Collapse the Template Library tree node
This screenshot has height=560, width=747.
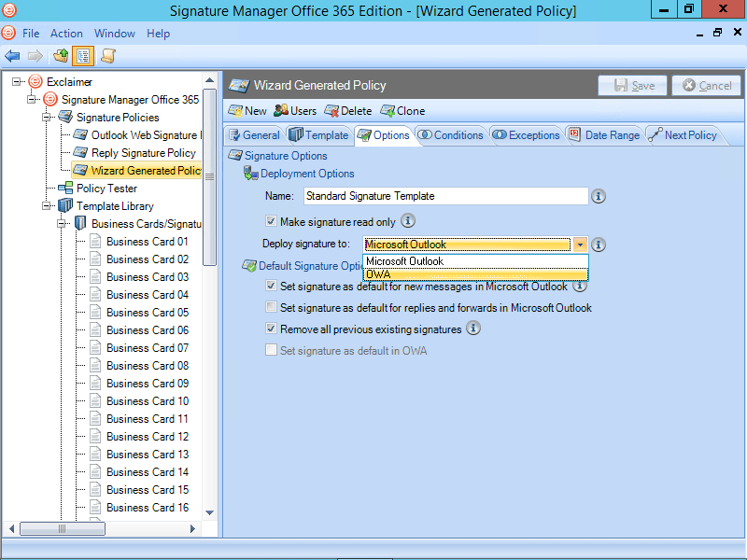46,206
